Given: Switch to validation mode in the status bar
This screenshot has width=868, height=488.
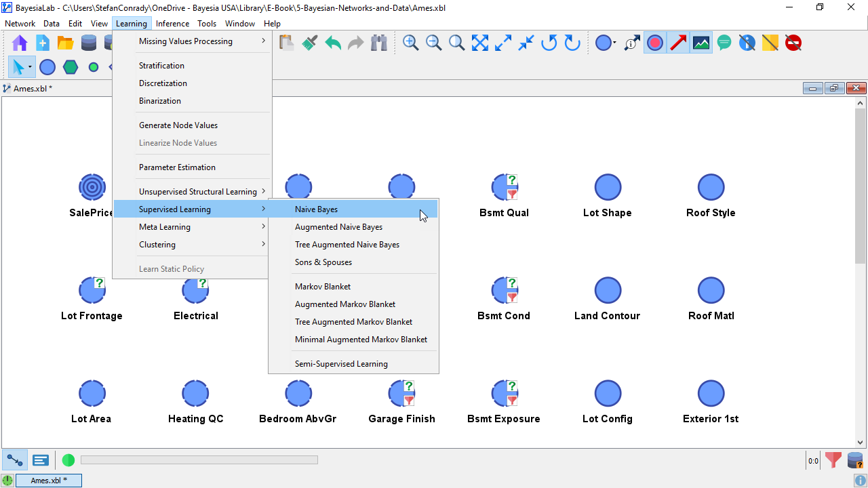Looking at the screenshot, I should (x=41, y=460).
